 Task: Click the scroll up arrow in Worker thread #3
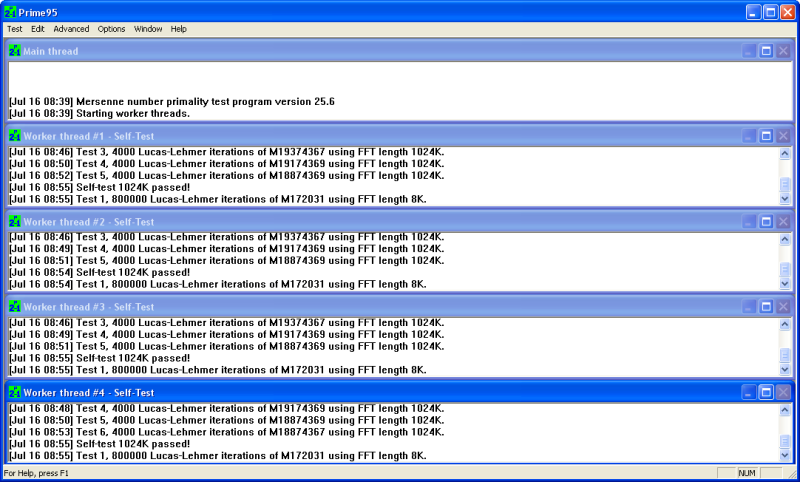click(x=785, y=324)
